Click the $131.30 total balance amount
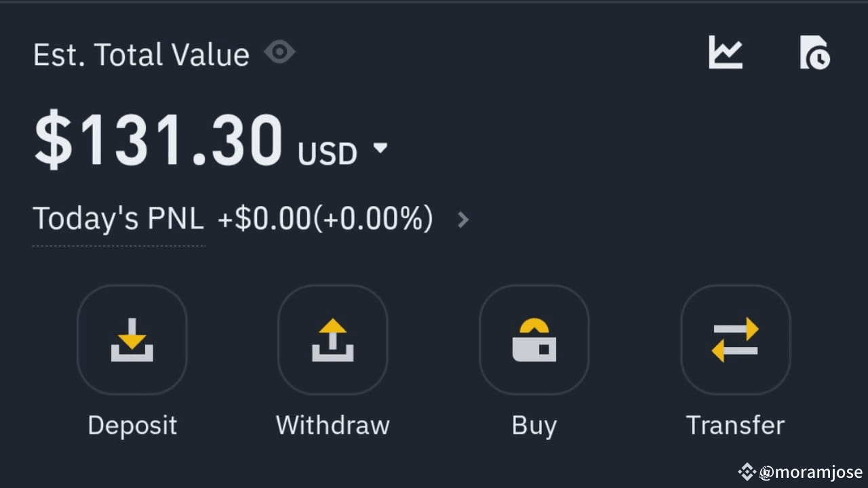Image resolution: width=868 pixels, height=488 pixels. (x=159, y=141)
